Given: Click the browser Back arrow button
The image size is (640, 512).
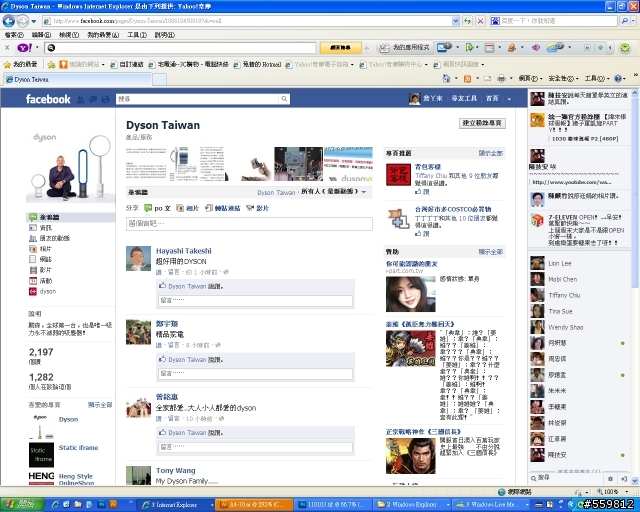Looking at the screenshot, I should tap(9, 21).
